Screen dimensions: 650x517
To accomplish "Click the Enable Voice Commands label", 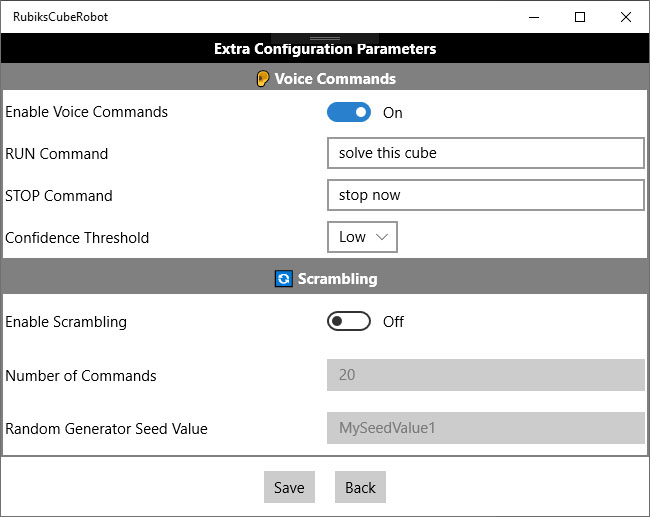I will coord(86,112).
